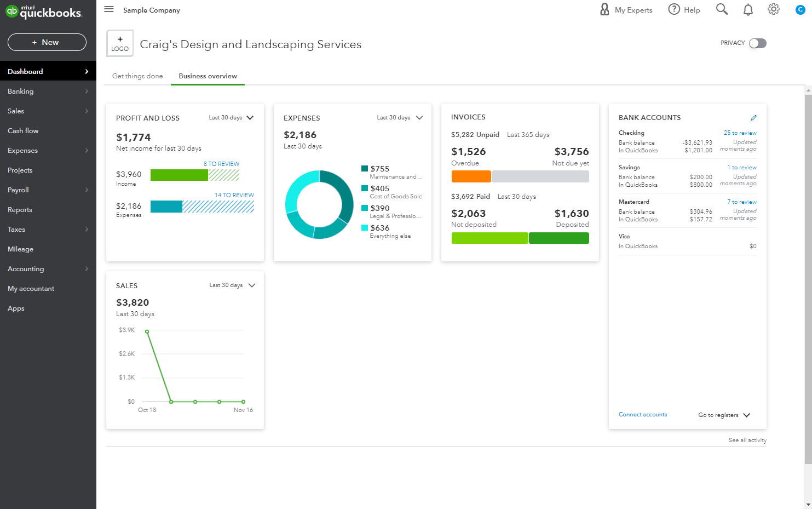Click the page vertical scrollbar

(808, 279)
